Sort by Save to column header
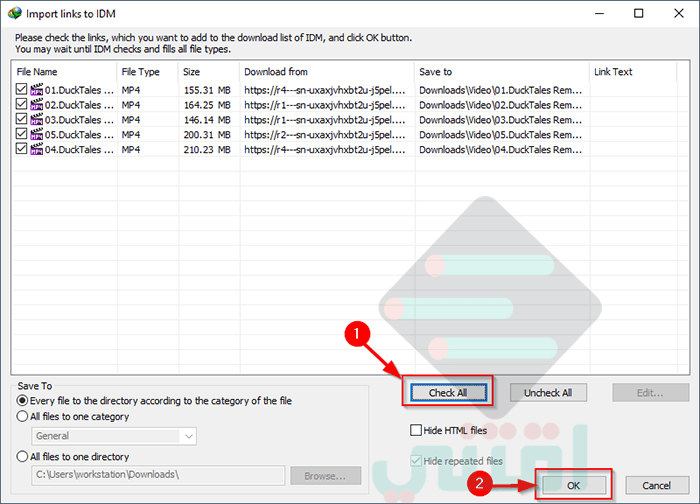The image size is (700, 504). [502, 72]
